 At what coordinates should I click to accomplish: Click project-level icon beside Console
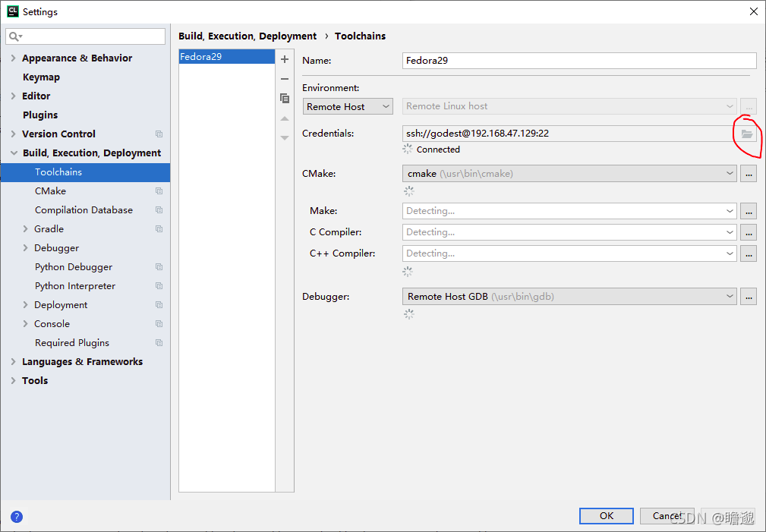pos(159,324)
